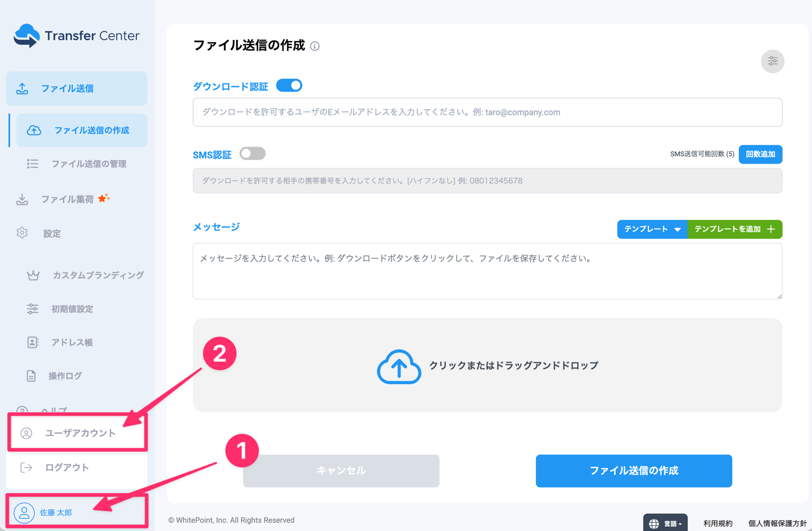Image resolution: width=812 pixels, height=531 pixels.
Task: Click the cloud upload icon in drop zone
Action: (x=399, y=366)
